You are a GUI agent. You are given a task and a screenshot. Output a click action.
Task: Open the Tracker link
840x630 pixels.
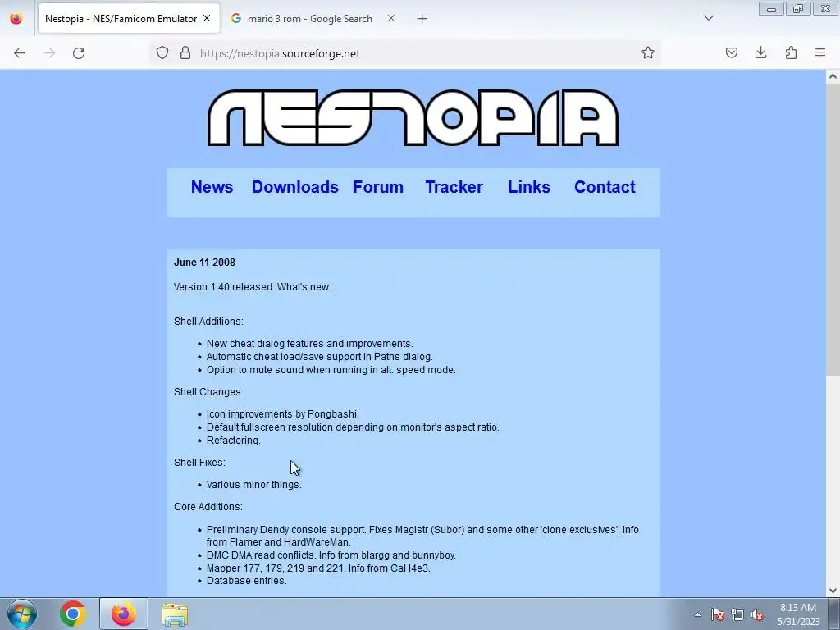coord(454,187)
